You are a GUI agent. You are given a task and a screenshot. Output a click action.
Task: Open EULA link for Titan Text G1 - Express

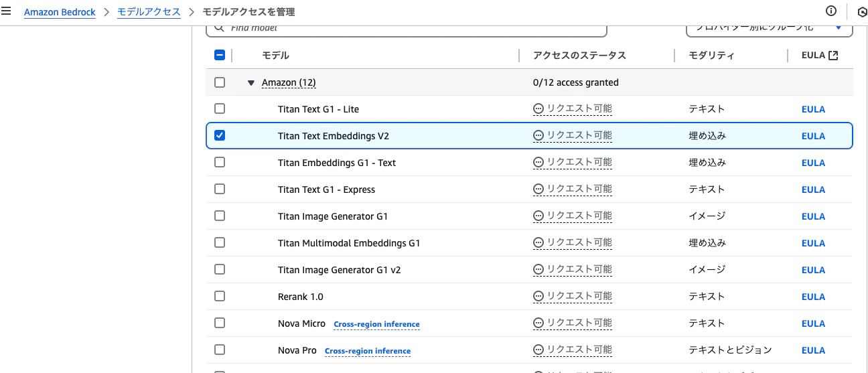[813, 190]
